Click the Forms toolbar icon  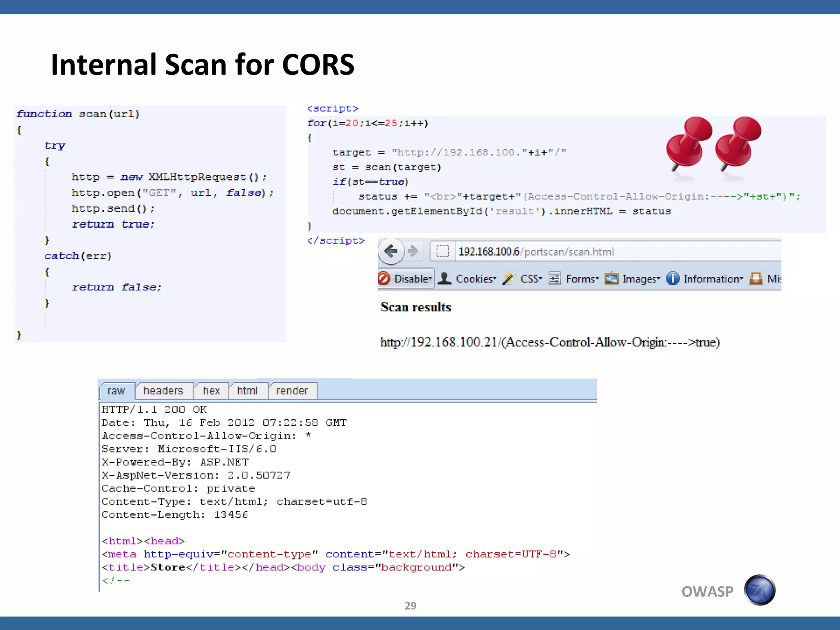click(555, 278)
